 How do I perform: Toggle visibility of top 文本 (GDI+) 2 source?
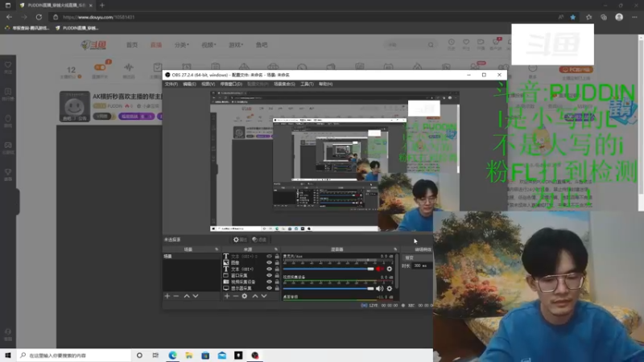[x=269, y=256]
